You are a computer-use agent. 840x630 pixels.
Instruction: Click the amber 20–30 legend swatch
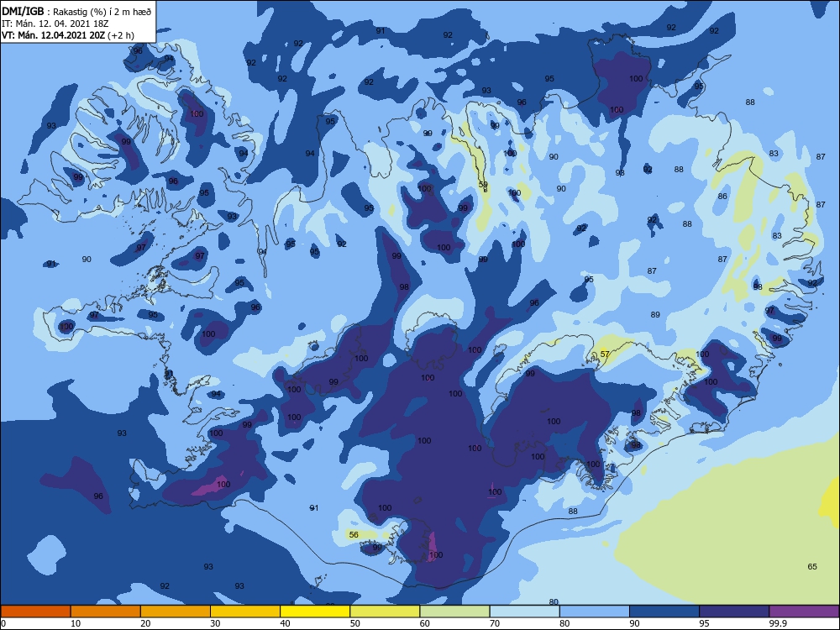click(176, 612)
